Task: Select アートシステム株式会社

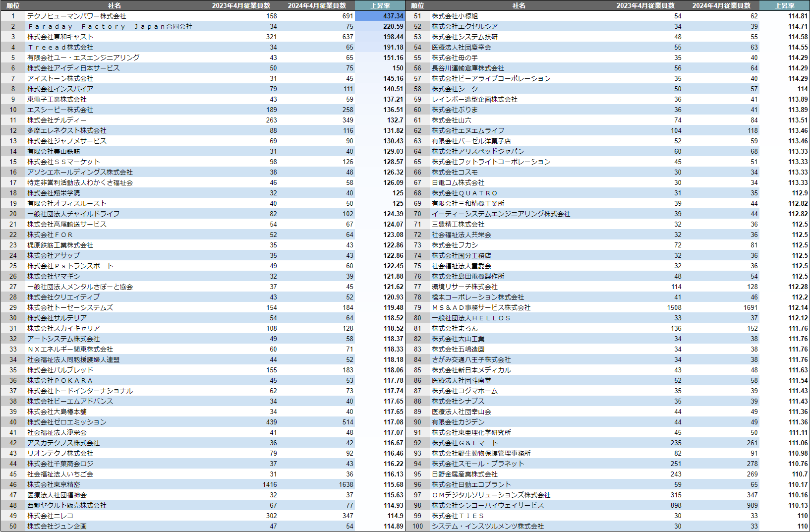Action: tap(63, 339)
